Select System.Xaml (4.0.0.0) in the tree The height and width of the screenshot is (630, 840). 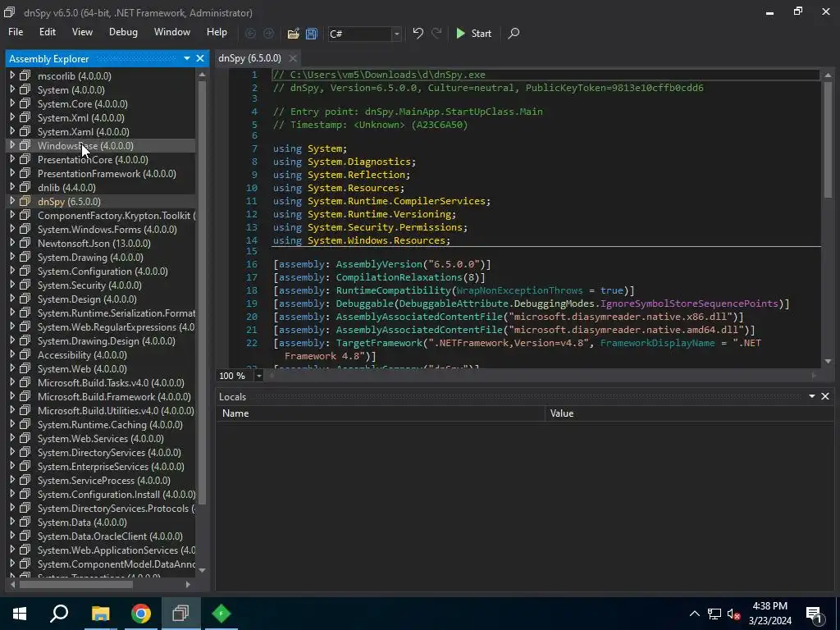(x=83, y=132)
